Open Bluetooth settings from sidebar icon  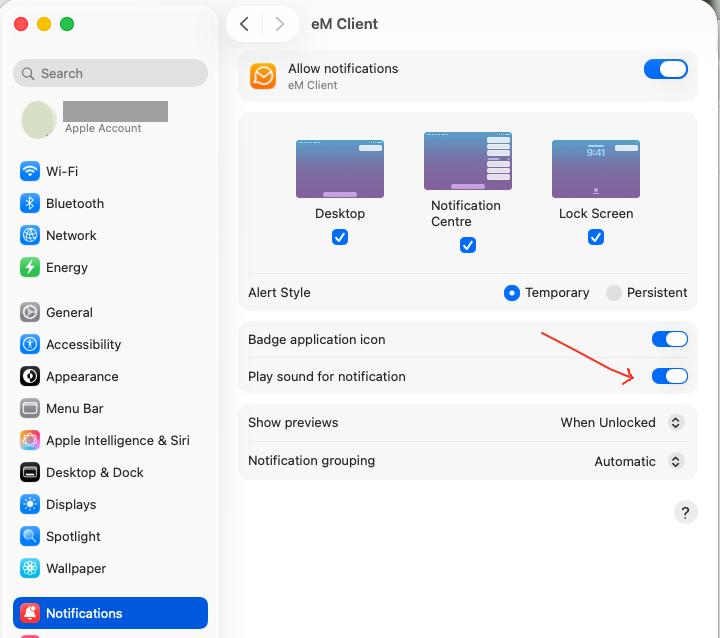click(x=30, y=203)
